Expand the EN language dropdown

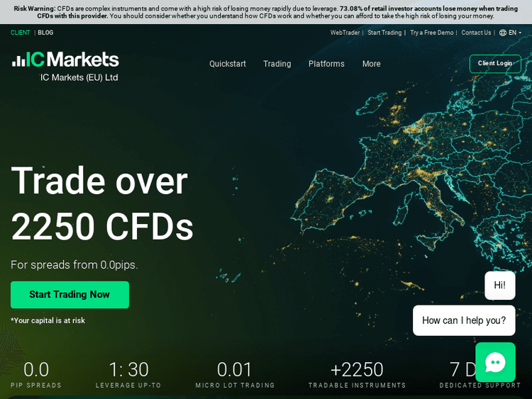coord(514,33)
